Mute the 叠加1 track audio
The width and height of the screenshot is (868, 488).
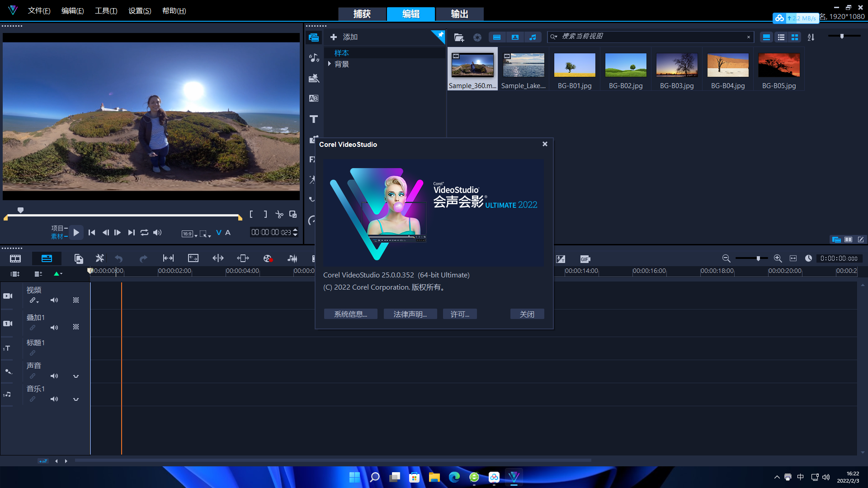coord(54,328)
